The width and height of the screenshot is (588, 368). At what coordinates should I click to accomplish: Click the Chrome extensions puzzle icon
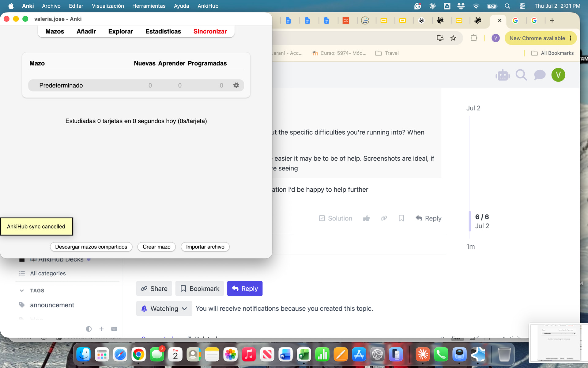tap(474, 38)
